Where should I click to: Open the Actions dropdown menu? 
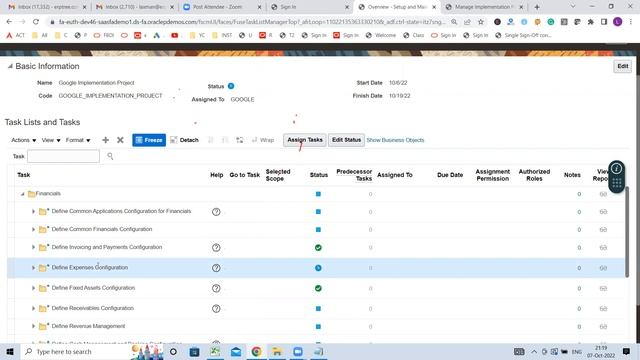click(23, 140)
